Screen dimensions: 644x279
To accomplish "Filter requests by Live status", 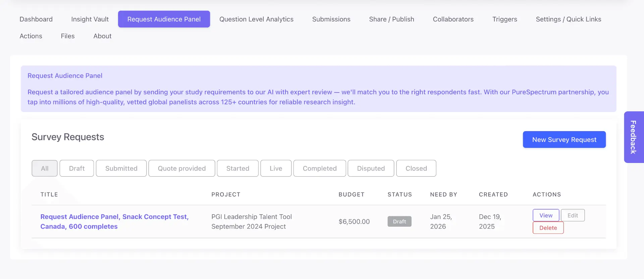I will (276, 168).
